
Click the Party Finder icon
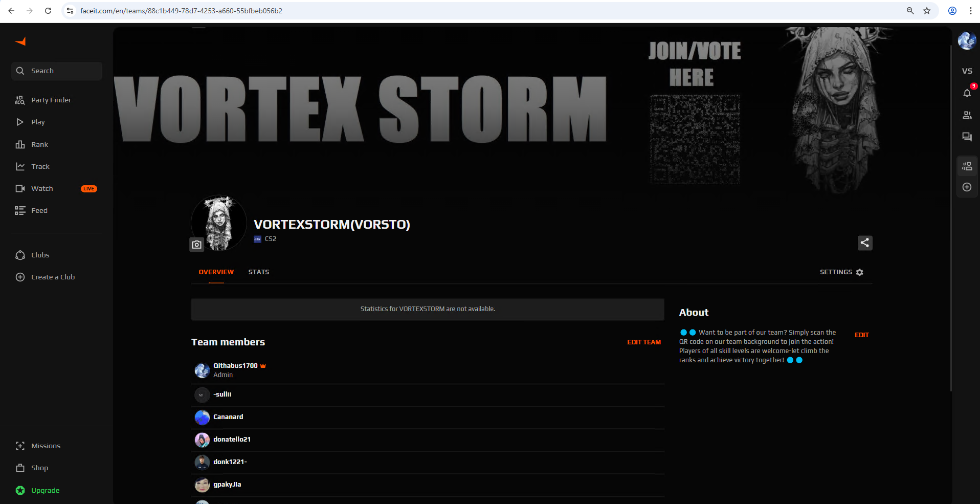coord(20,100)
